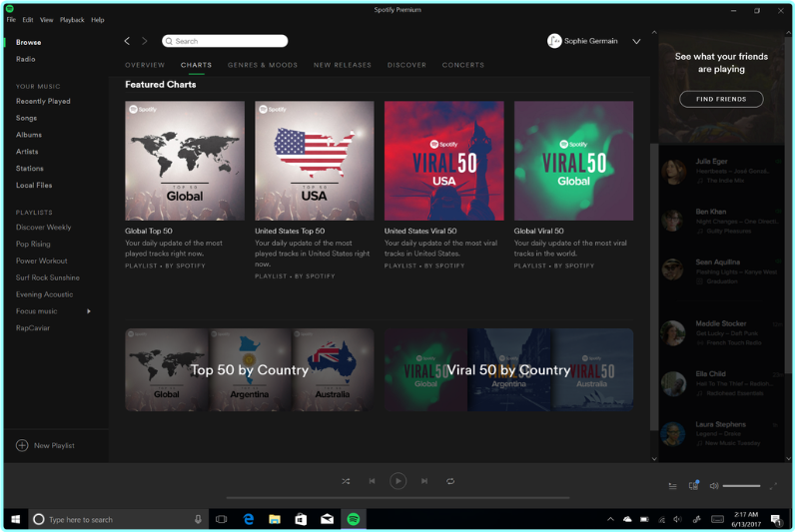Open the Sophie Germain profile avatar
Viewport: 795px width, 532px height.
554,41
